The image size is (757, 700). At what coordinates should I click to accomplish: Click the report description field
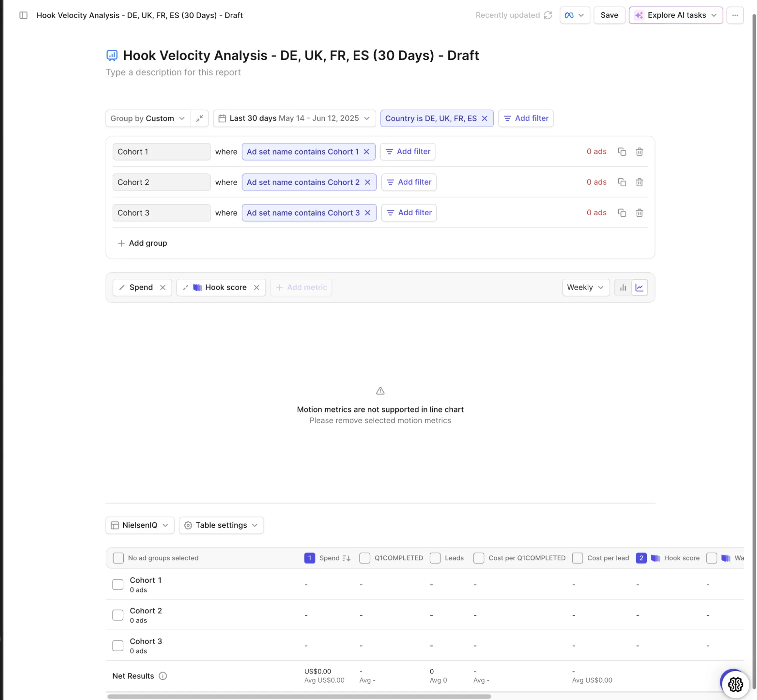point(173,72)
